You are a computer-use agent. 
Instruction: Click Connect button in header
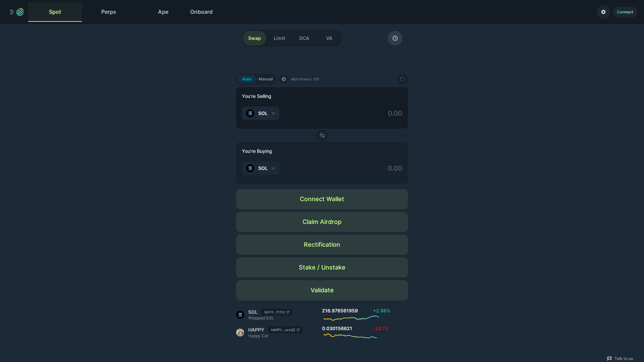[625, 12]
